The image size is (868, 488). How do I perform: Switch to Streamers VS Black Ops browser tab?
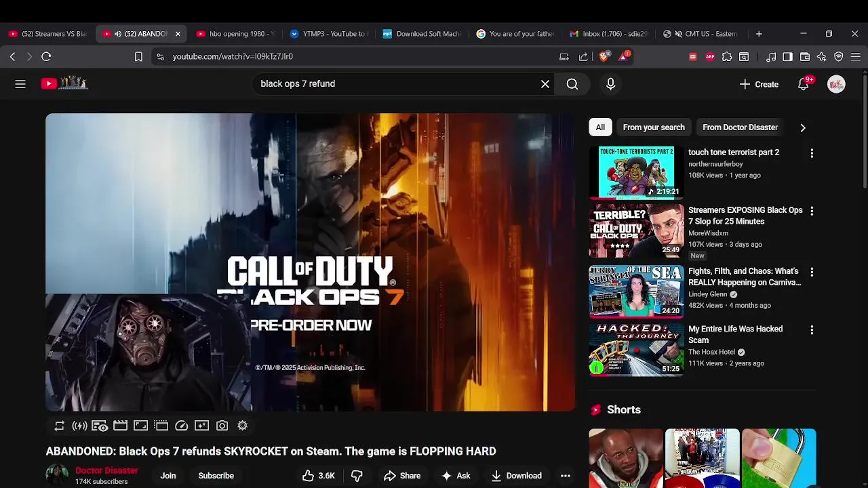47,34
